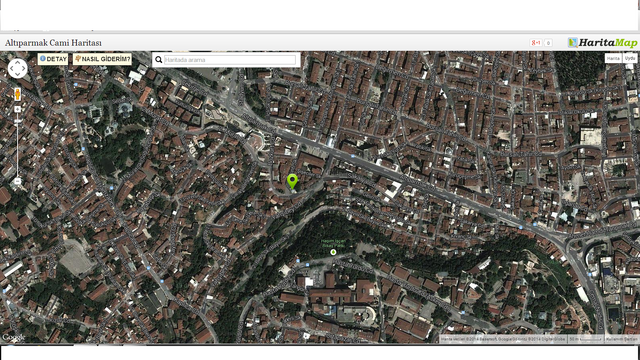
Task: Click the NASIL GİDERİM? directions button
Action: (x=102, y=59)
